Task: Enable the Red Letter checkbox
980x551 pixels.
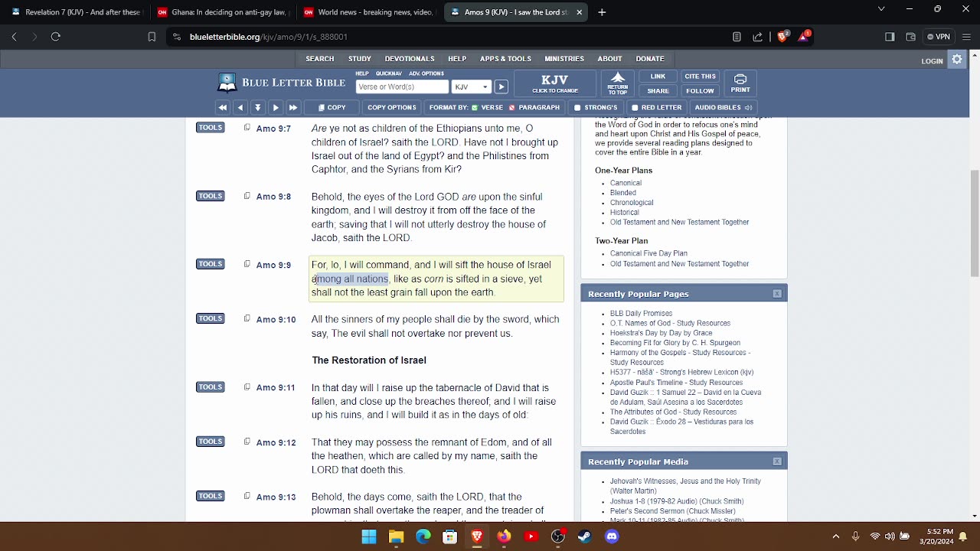Action: [634, 107]
